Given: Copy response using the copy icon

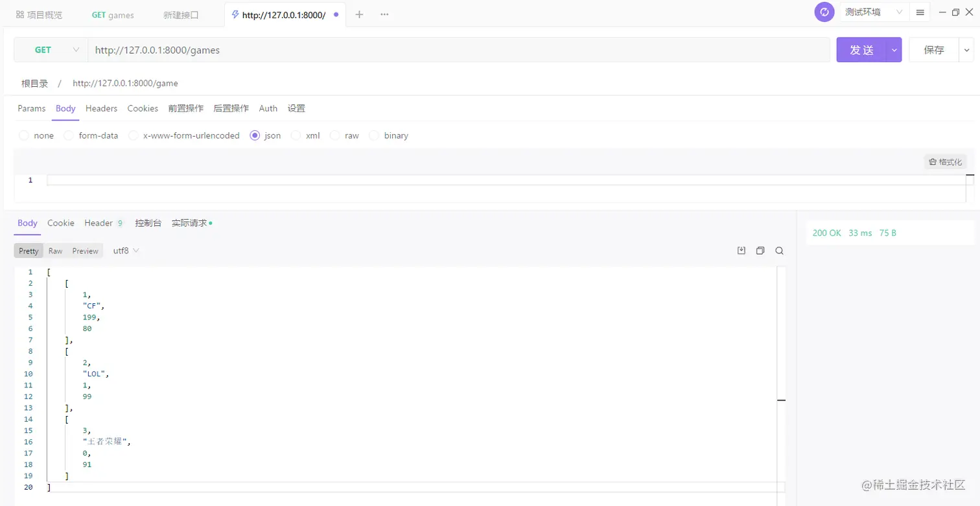Looking at the screenshot, I should pos(760,251).
